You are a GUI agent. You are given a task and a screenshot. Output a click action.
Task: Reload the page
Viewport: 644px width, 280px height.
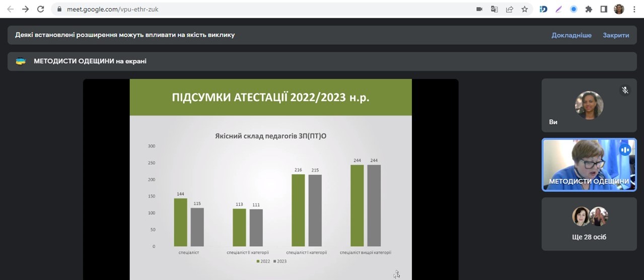tap(40, 9)
